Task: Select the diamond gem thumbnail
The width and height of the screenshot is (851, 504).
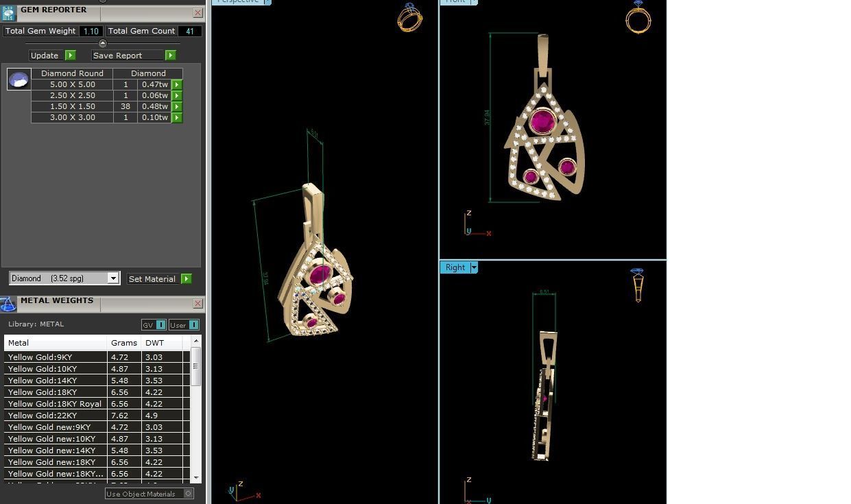Action: pyautogui.click(x=19, y=80)
